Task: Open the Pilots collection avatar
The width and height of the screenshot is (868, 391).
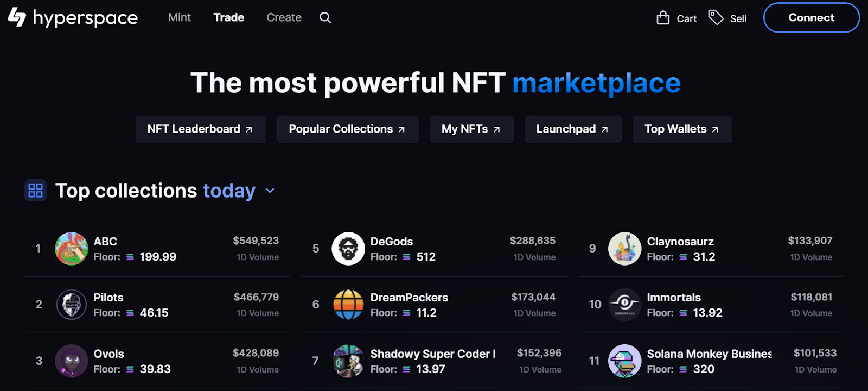Action: 72,305
